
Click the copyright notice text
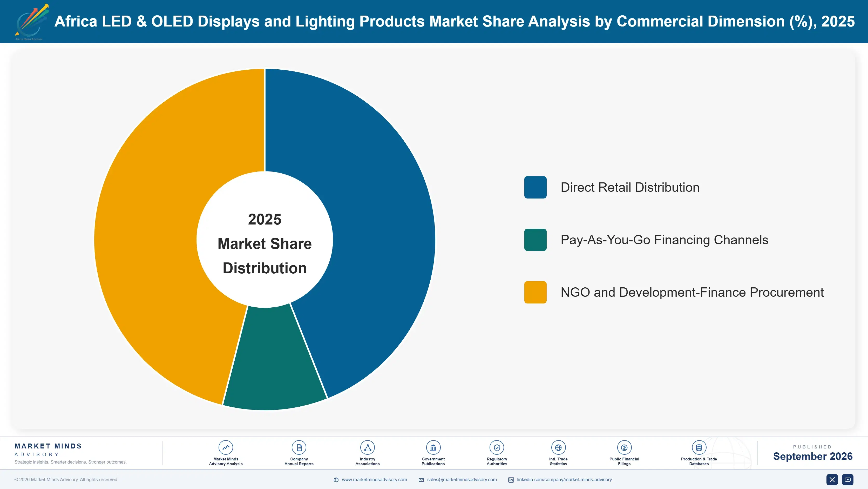(x=66, y=480)
